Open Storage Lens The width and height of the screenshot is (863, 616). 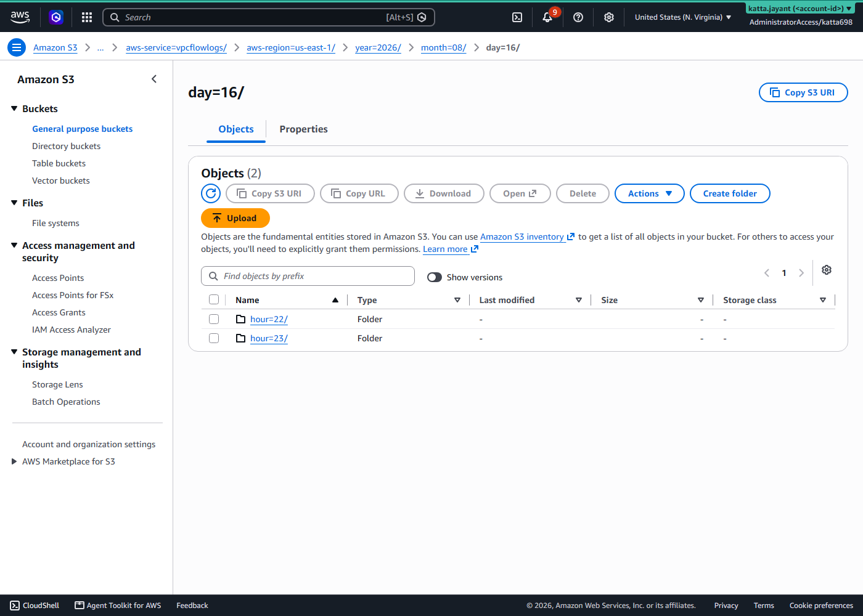[x=57, y=384]
